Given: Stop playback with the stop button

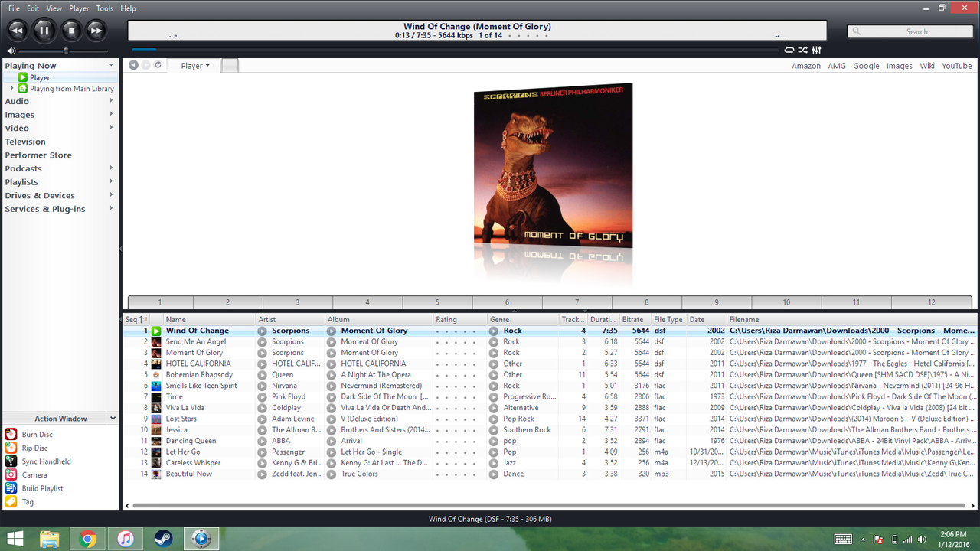Looking at the screenshot, I should click(70, 31).
